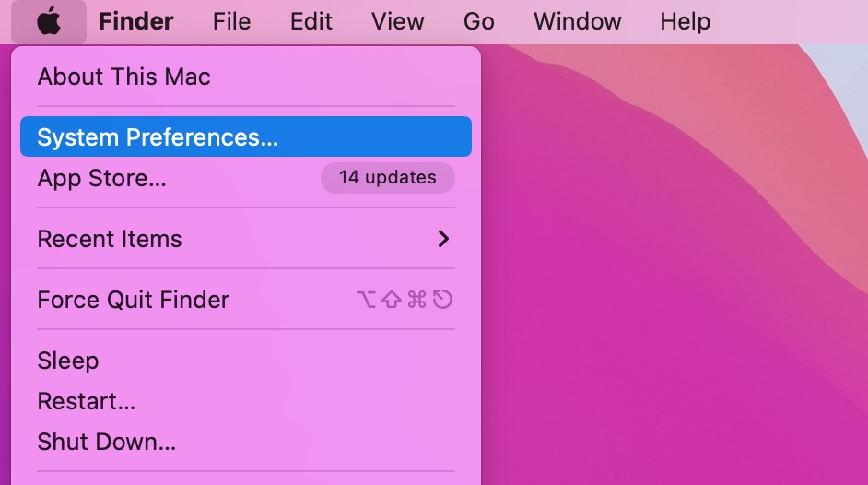Expand the Recent Items submenu

click(x=246, y=239)
